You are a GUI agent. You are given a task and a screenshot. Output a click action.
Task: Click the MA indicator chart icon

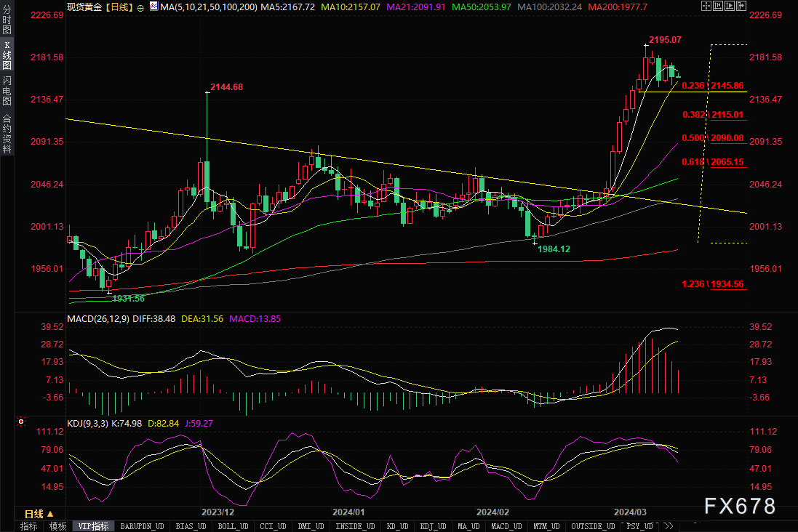point(153,7)
